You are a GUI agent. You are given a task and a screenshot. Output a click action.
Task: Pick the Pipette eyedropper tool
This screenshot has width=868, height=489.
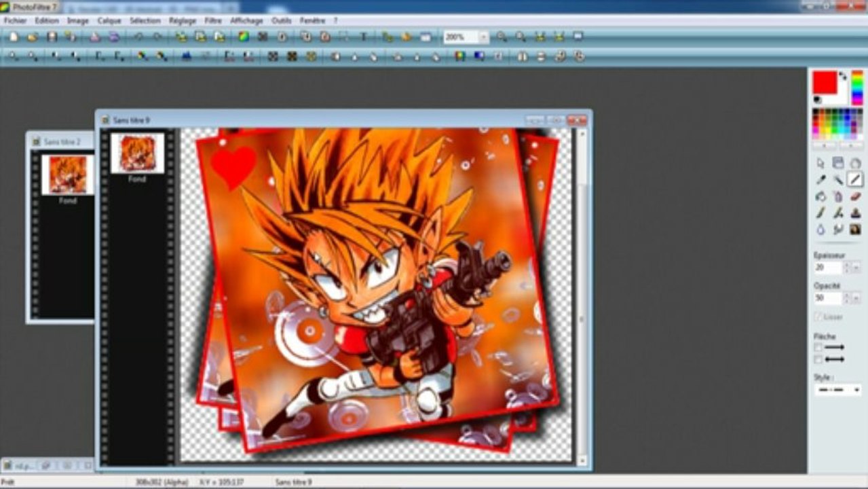[x=820, y=180]
